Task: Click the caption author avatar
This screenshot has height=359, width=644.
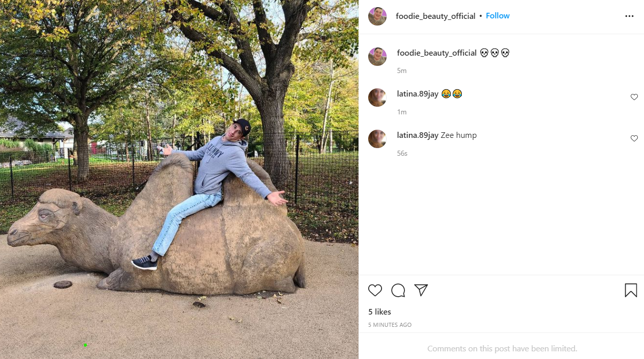Action: pos(377,57)
